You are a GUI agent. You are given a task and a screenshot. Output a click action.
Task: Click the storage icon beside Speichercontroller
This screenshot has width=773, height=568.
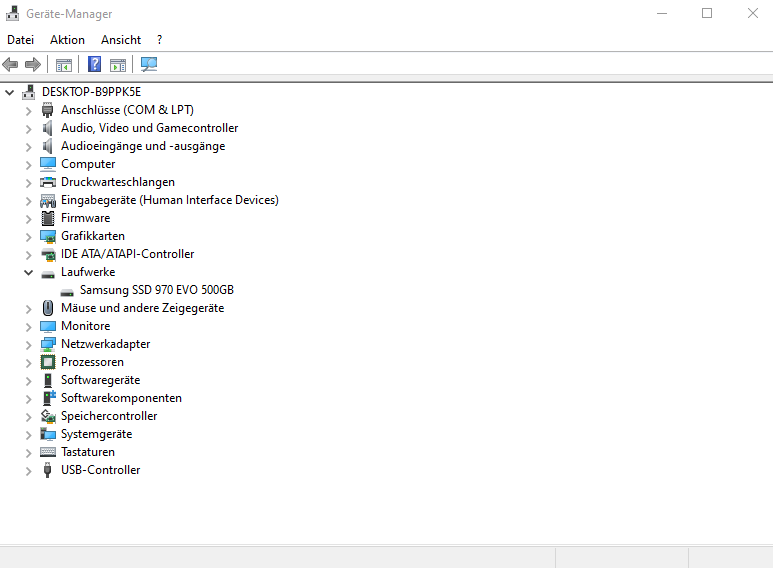point(48,416)
